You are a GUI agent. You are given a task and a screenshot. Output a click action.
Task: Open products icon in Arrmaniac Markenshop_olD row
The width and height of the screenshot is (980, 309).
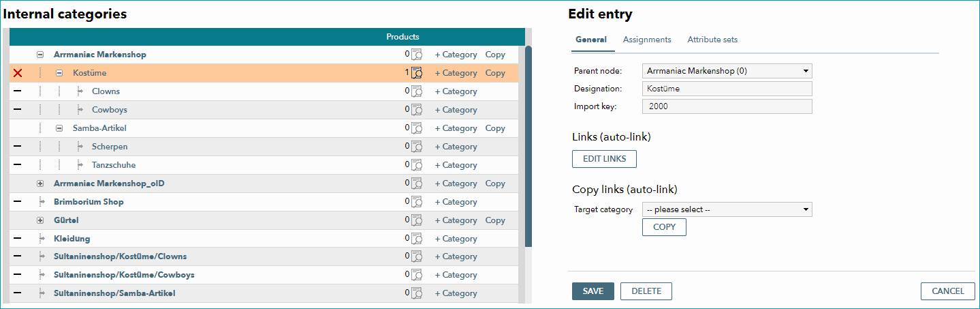pos(417,183)
